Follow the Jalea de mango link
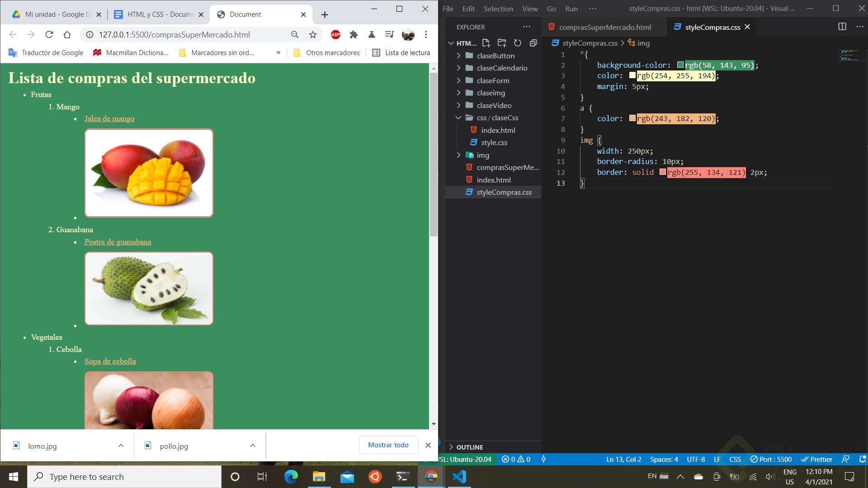868x488 pixels. point(109,118)
